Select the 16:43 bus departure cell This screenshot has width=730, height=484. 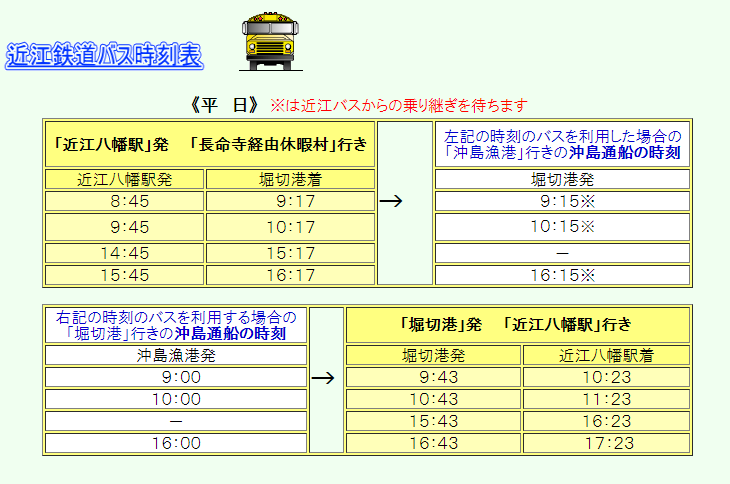(433, 443)
